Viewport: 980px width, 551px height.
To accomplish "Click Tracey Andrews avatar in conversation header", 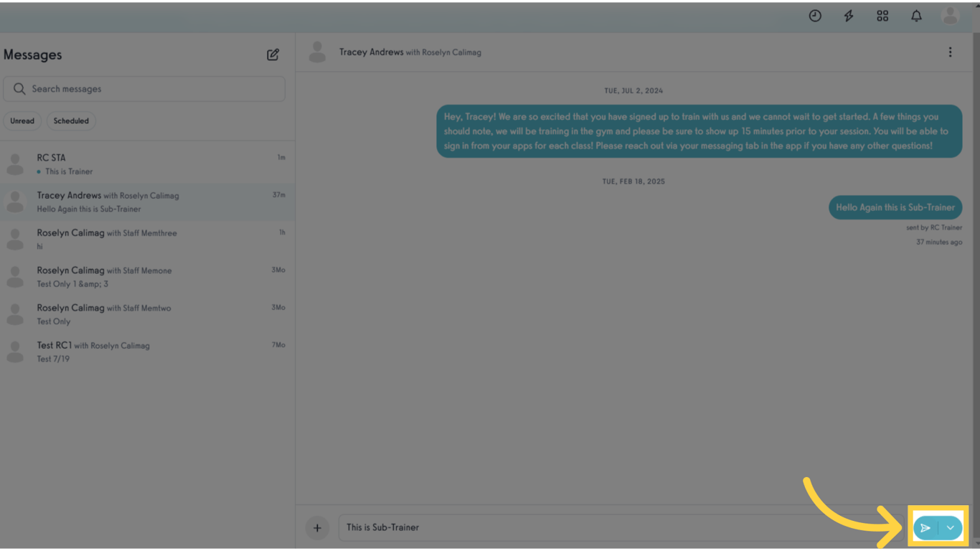I will coord(317,52).
